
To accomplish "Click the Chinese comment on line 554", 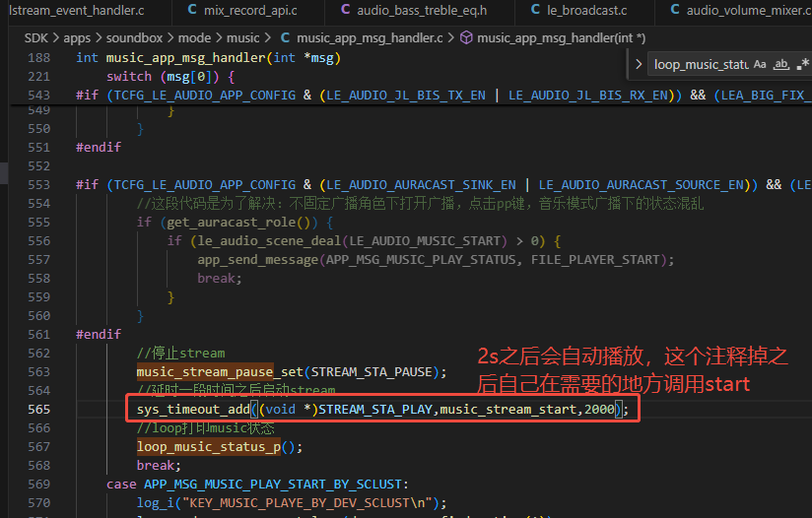I will tap(420, 204).
